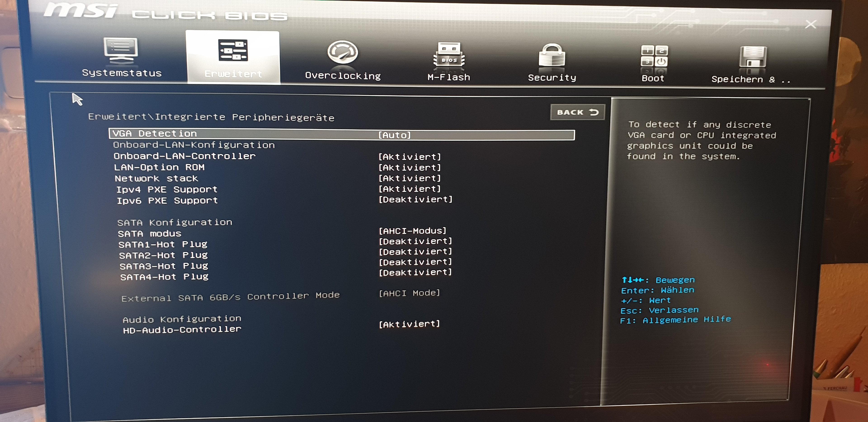The image size is (868, 422).
Task: Close the BIOS with the X icon
Action: tap(810, 24)
